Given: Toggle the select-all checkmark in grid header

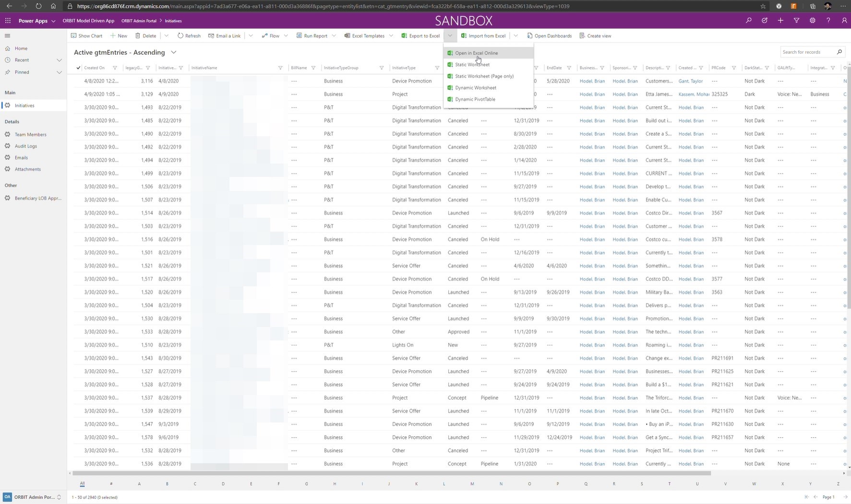Looking at the screenshot, I should [x=78, y=68].
